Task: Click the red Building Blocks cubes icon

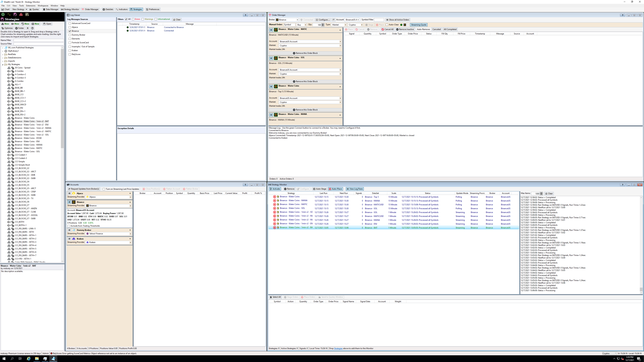Action: click(21, 14)
